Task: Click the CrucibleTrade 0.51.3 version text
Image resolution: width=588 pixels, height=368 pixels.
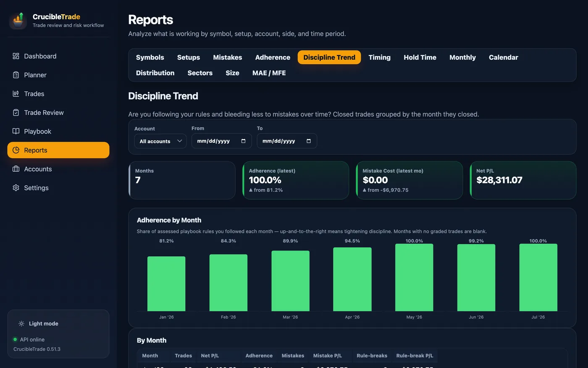Action: click(37, 349)
